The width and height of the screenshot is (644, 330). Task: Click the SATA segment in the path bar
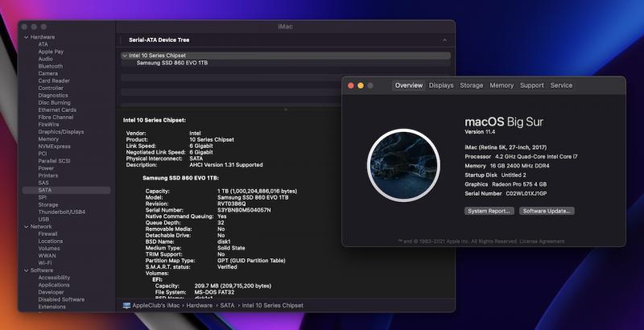[227, 305]
